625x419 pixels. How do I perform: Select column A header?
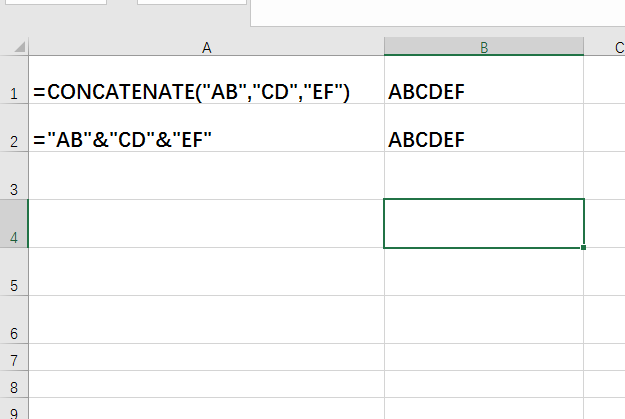207,47
